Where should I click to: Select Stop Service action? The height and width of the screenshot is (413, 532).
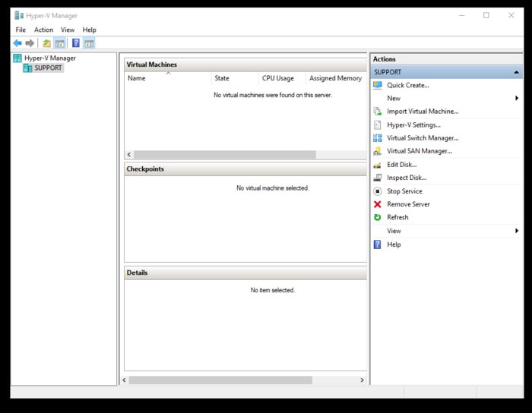(x=404, y=191)
